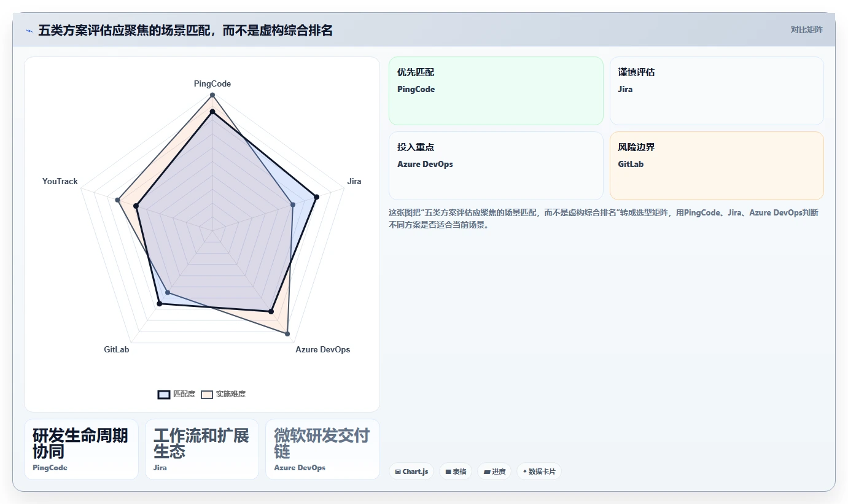The image size is (848, 504).
Task: Select the 匹配度 data point on PingCode axis
Action: [212, 112]
